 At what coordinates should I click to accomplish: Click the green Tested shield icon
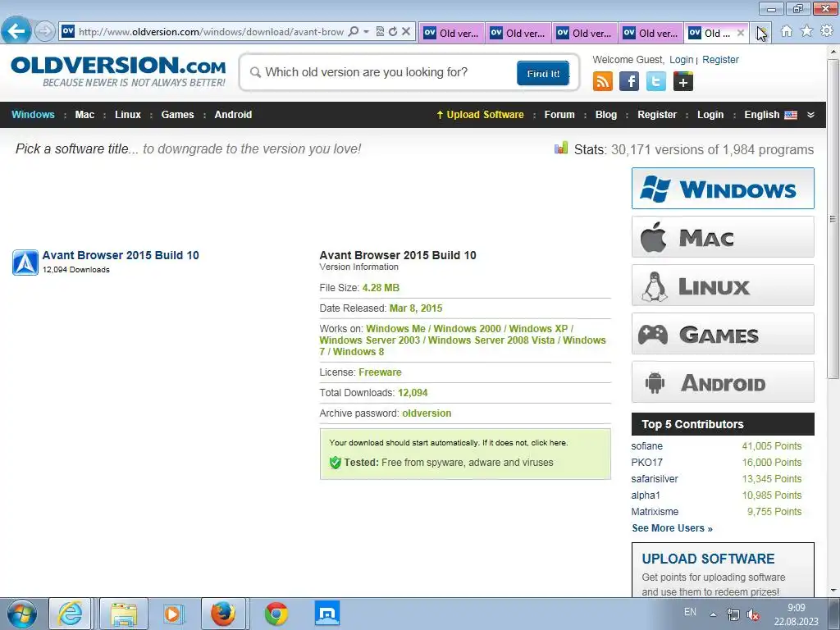336,463
